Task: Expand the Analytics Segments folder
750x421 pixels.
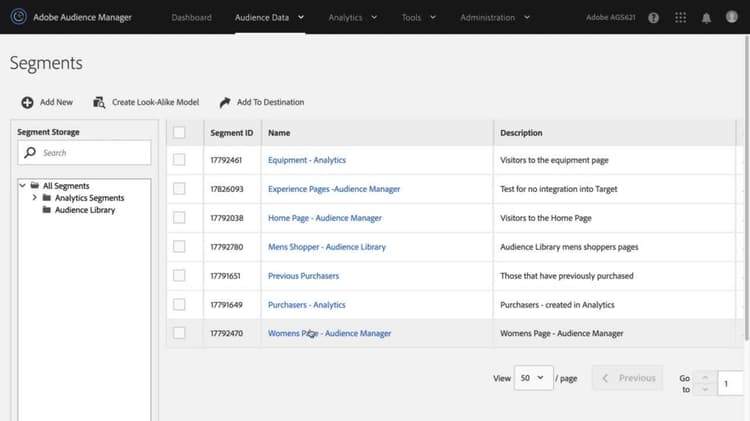Action: click(x=35, y=198)
